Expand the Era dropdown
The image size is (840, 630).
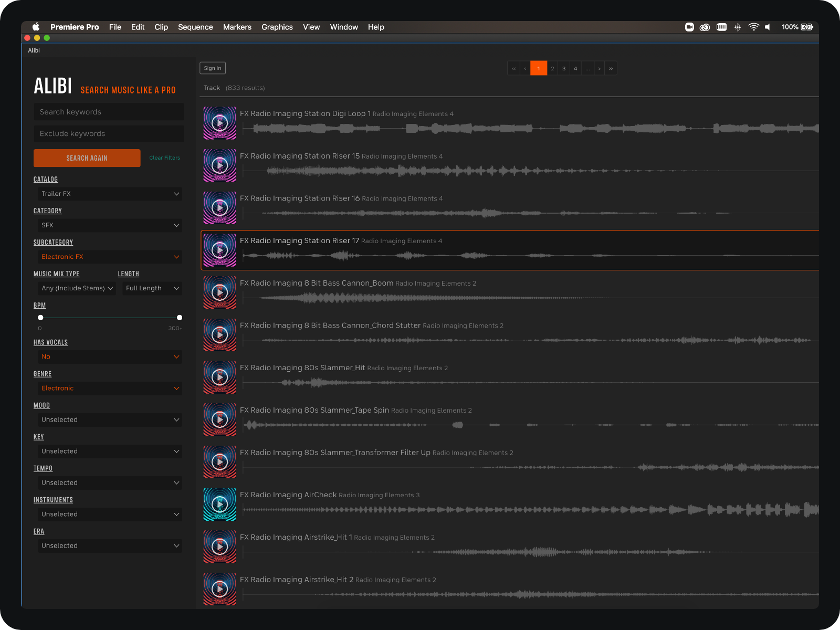[x=109, y=546]
